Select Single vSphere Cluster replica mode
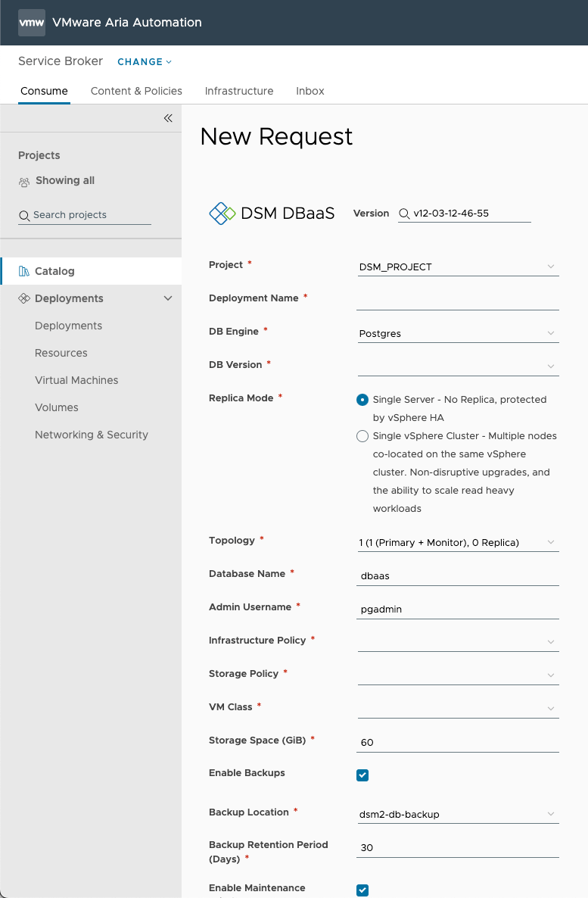Viewport: 588px width, 898px height. click(x=362, y=436)
